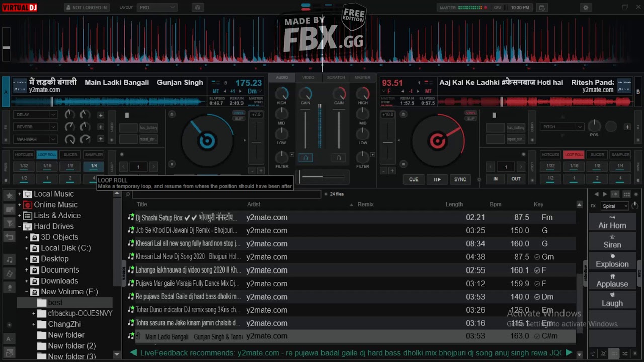
Task: Trigger the Laugh sample pad
Action: pyautogui.click(x=612, y=300)
